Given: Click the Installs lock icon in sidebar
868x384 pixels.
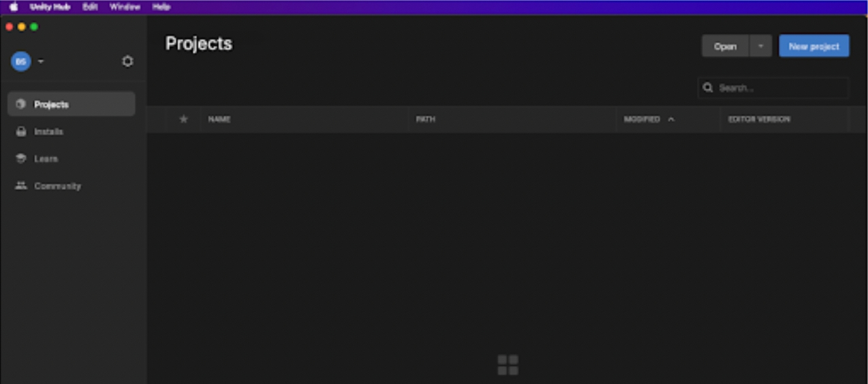Looking at the screenshot, I should point(20,131).
